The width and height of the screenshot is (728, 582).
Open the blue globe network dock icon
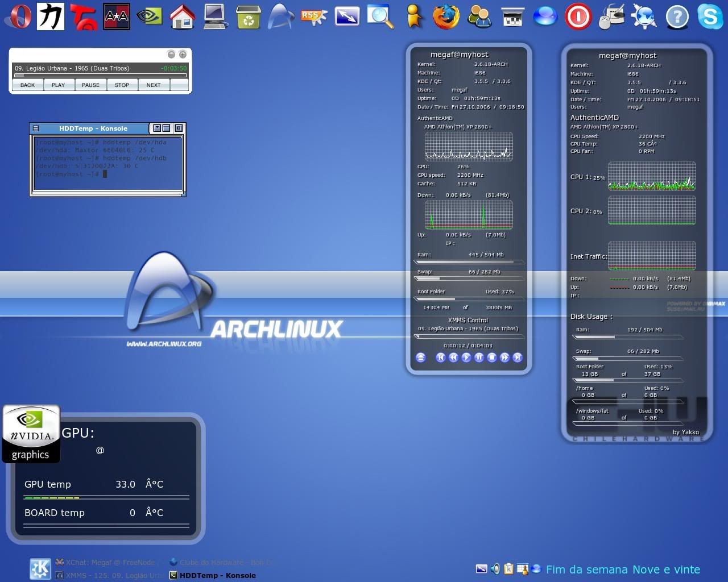click(x=644, y=16)
